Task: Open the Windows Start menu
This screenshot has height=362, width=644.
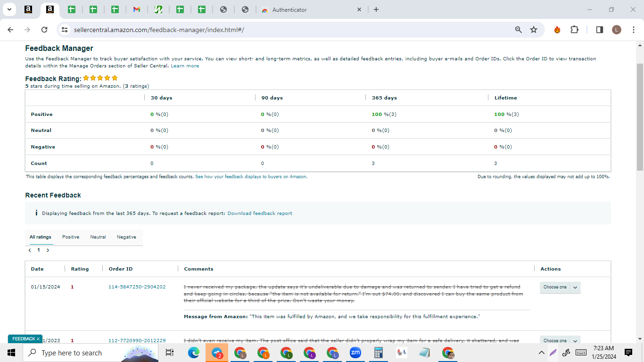Action: tap(11, 353)
